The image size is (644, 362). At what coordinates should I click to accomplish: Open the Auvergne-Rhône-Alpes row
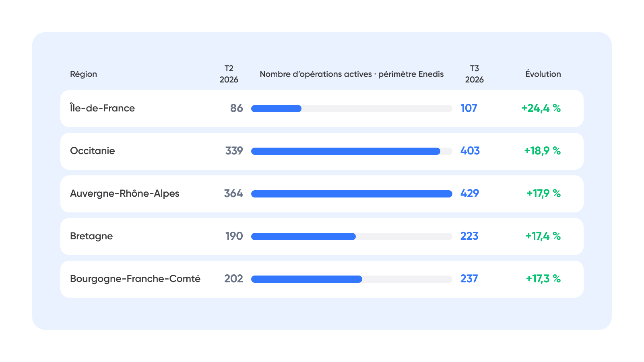tap(322, 194)
